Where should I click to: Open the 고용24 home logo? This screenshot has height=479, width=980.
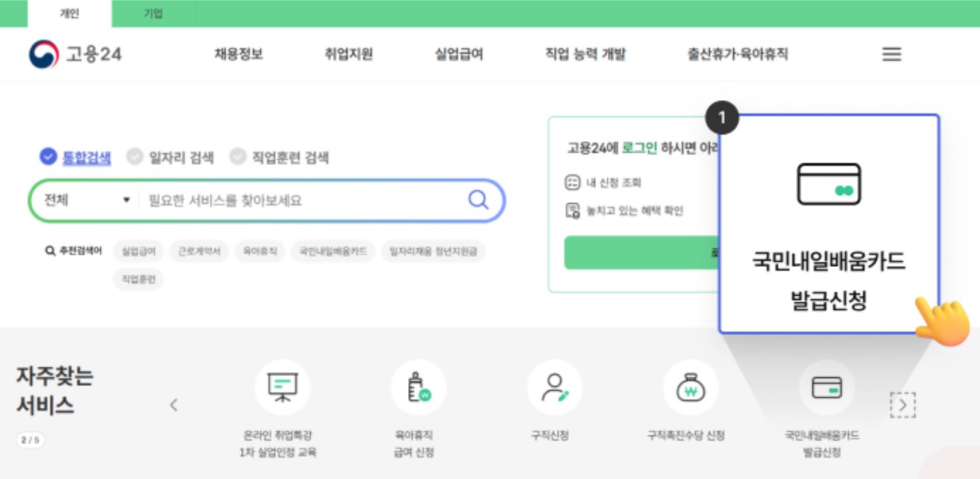75,54
